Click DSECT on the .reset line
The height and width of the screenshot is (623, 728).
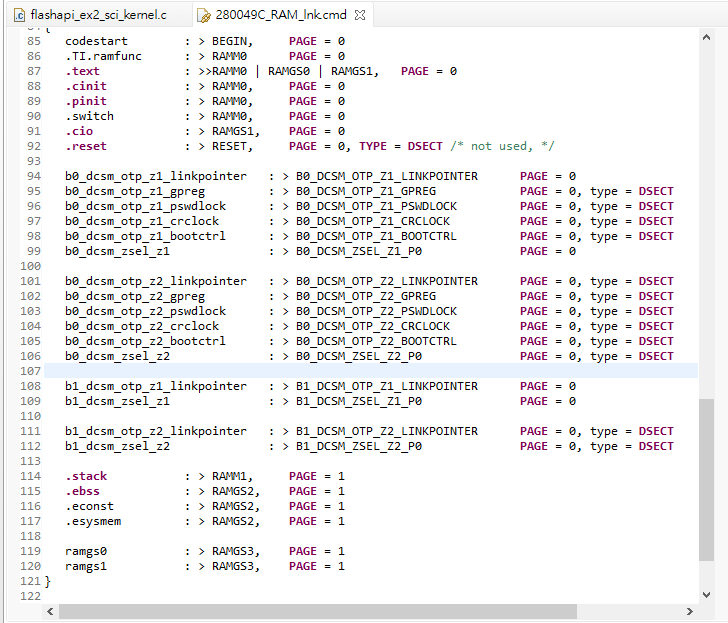(425, 146)
